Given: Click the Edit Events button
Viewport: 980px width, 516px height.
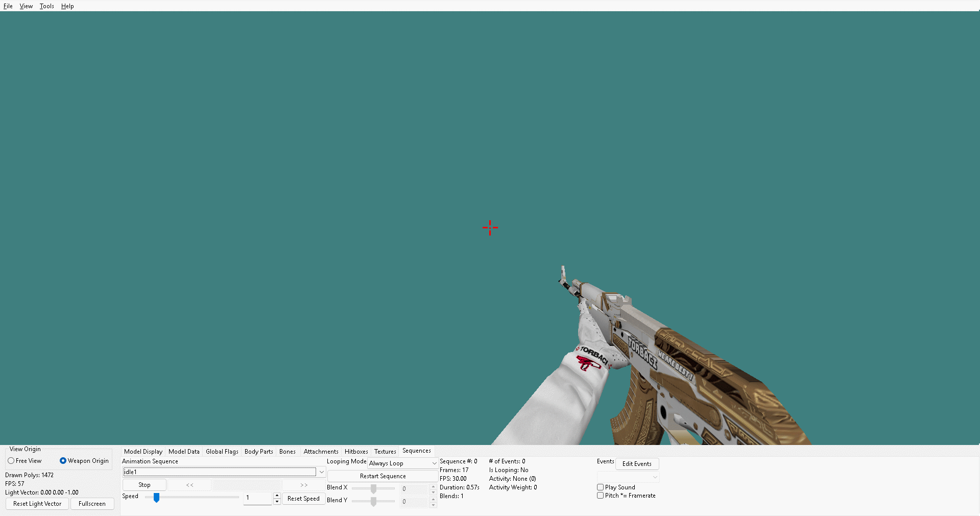Looking at the screenshot, I should click(x=637, y=464).
